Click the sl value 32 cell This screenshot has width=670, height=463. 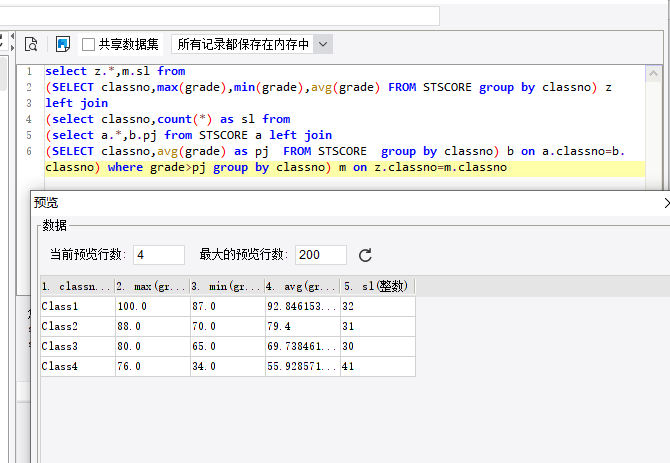pos(378,306)
